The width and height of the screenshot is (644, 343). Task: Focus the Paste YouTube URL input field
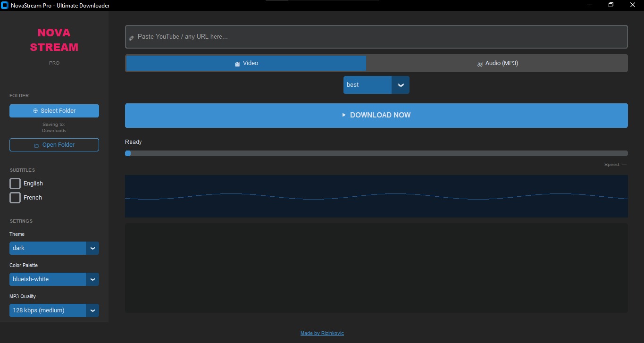click(377, 37)
